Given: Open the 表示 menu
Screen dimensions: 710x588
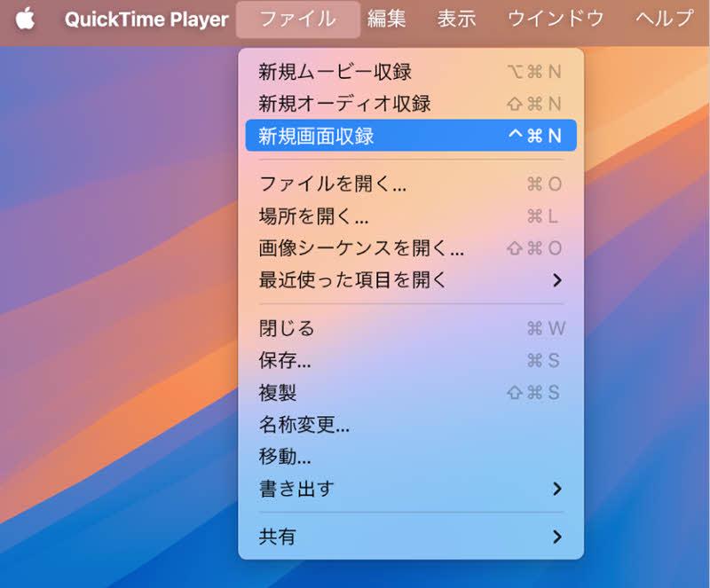Looking at the screenshot, I should (456, 20).
